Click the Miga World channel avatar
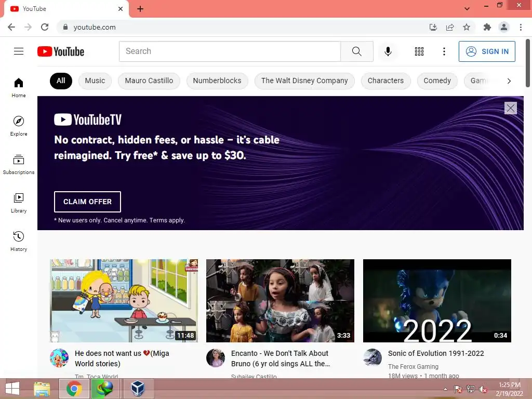The image size is (532, 399). (x=59, y=358)
